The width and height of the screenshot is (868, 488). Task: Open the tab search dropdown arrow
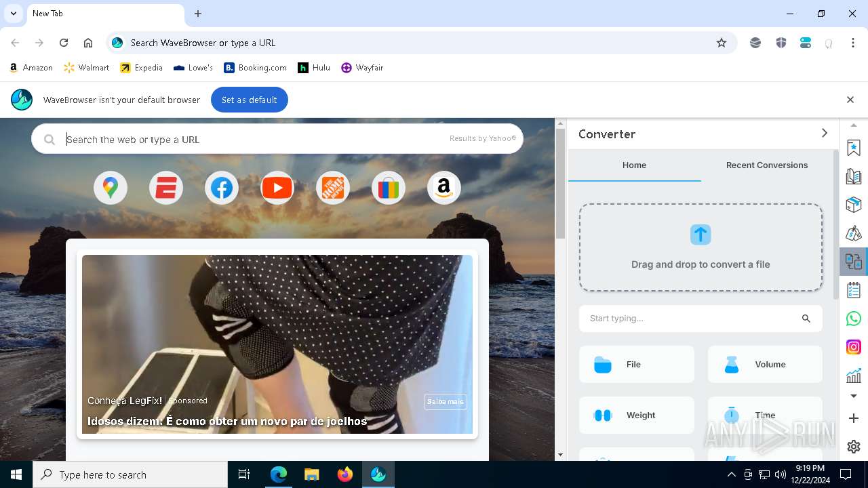coord(14,14)
